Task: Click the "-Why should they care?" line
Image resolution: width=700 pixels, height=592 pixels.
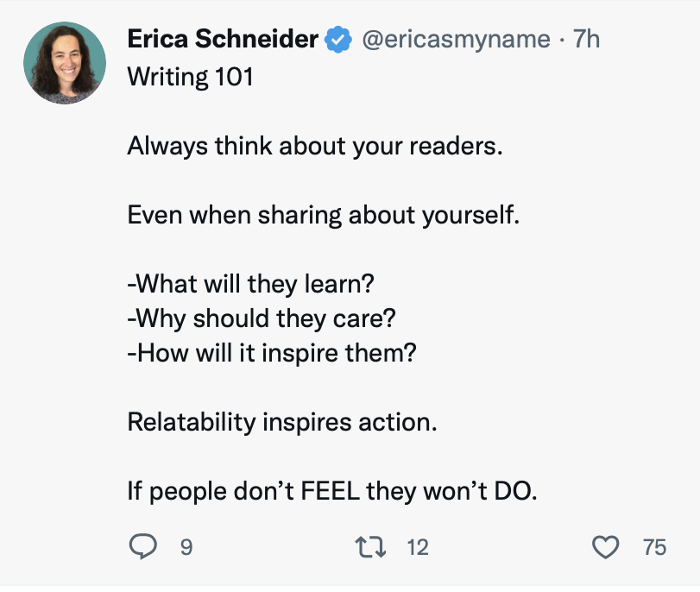Action: click(261, 318)
